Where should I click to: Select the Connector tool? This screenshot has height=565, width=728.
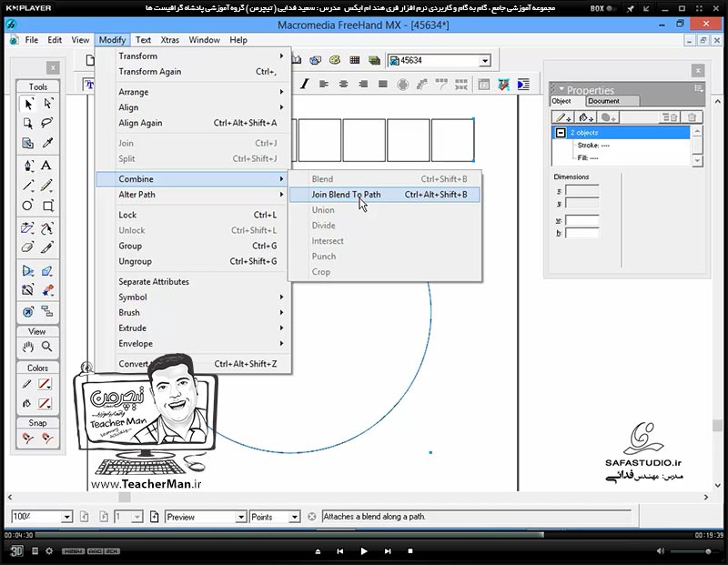[47, 311]
